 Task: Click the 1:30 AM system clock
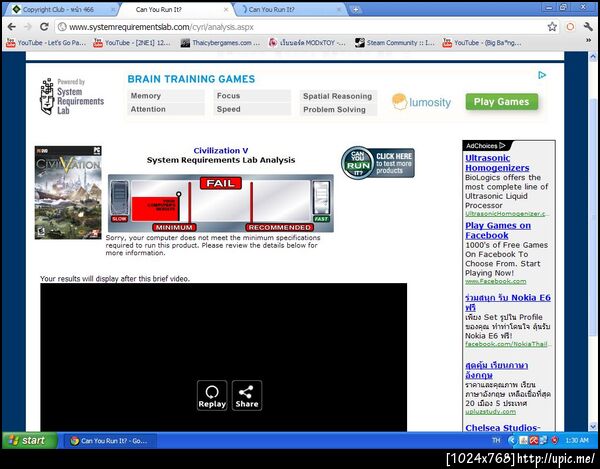click(x=577, y=440)
